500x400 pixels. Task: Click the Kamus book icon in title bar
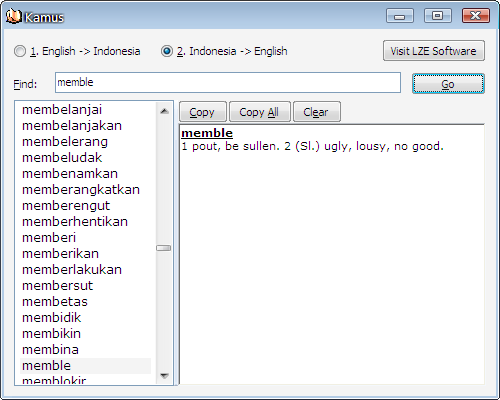(x=14, y=16)
